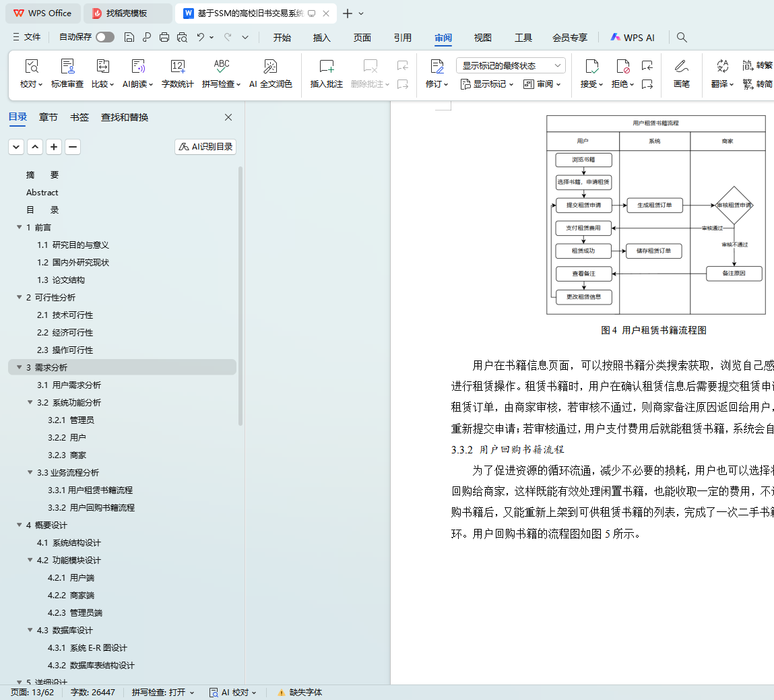Click 拒绝 to reject changes
This screenshot has width=774, height=700.
[622, 73]
